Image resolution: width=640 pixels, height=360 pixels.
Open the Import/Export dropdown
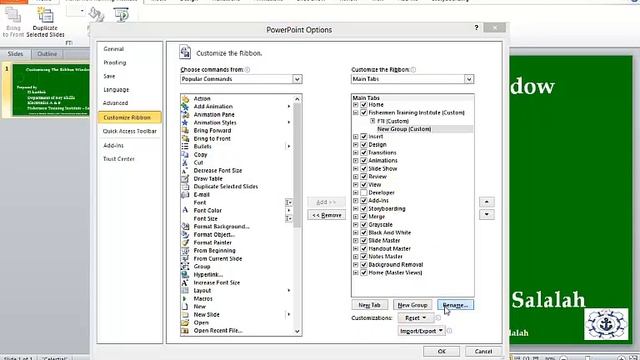(x=422, y=331)
